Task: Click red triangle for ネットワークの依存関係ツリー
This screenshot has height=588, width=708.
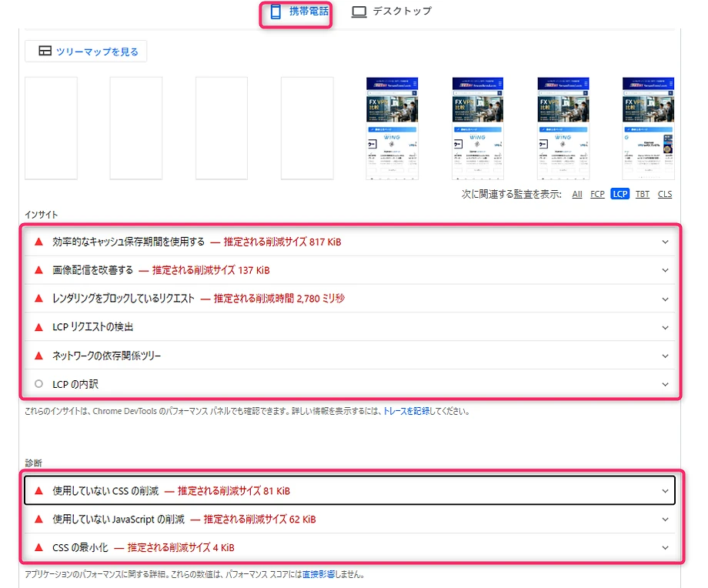Action: point(38,356)
